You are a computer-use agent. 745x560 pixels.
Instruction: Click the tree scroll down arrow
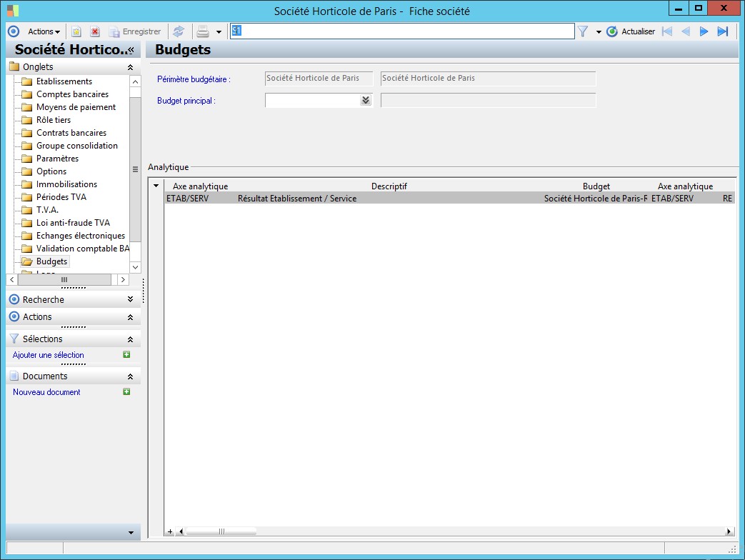(x=136, y=267)
